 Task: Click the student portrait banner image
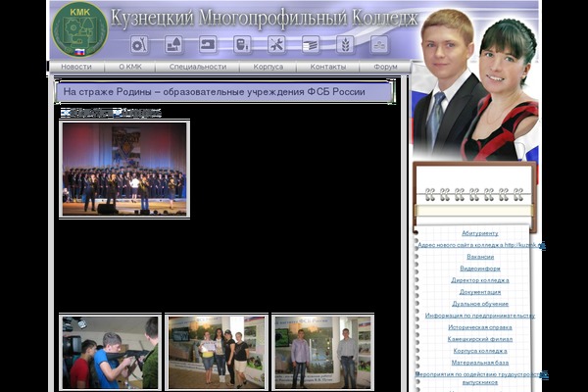(475, 84)
